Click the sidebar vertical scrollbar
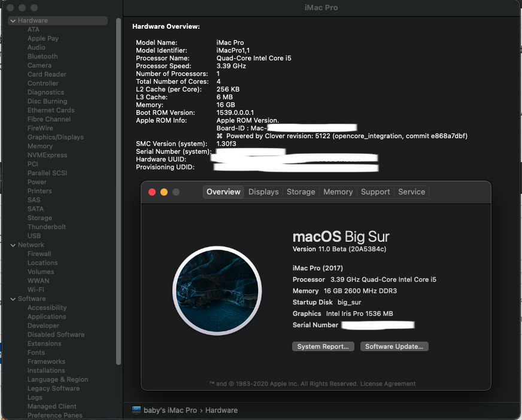522x420 pixels. coord(118,191)
